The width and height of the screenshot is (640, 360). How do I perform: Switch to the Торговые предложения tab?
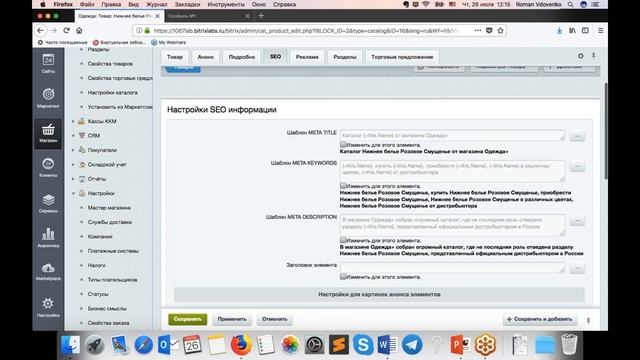coord(402,57)
